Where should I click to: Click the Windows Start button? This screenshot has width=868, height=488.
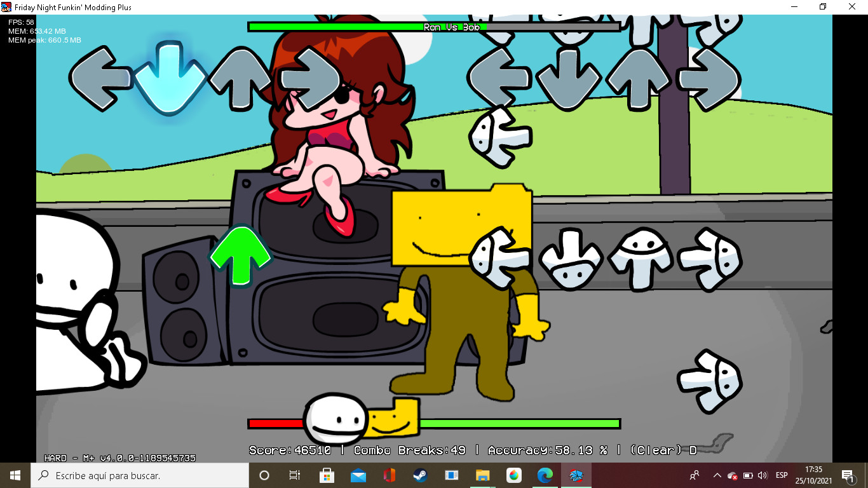tap(15, 475)
